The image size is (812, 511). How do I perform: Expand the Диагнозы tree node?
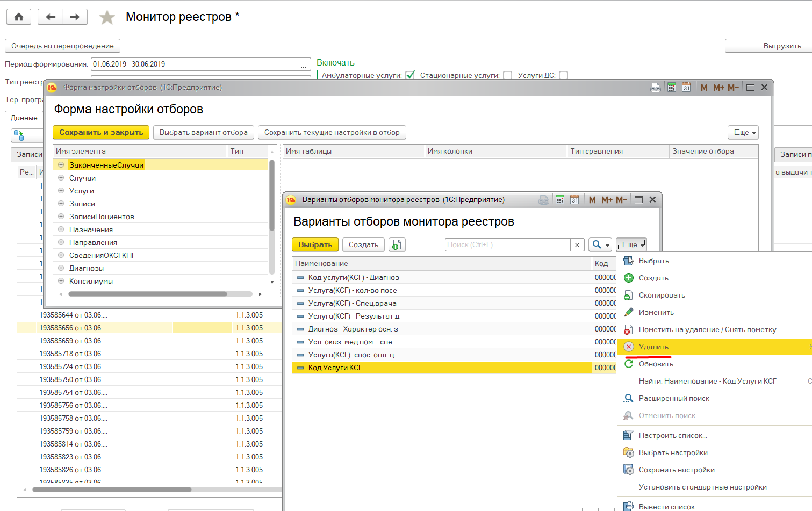pyautogui.click(x=61, y=268)
